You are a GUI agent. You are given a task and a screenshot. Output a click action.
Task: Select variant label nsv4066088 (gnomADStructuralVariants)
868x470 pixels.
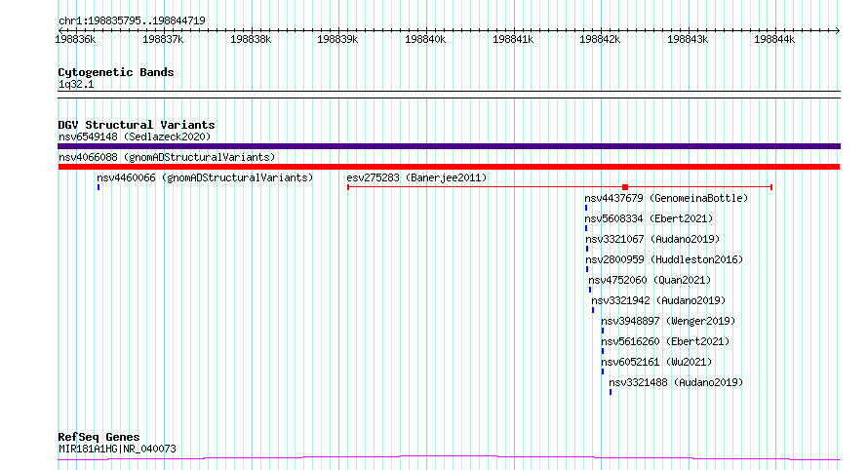pyautogui.click(x=167, y=157)
